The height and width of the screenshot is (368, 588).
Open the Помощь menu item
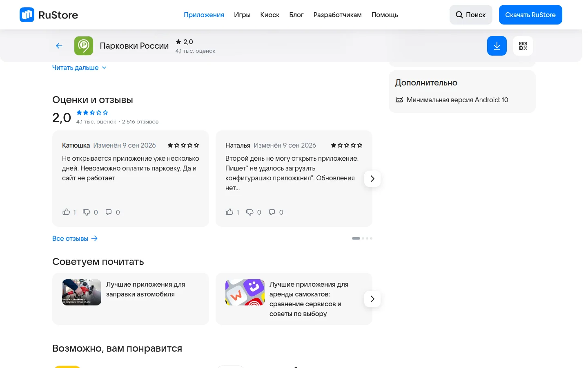click(x=385, y=15)
